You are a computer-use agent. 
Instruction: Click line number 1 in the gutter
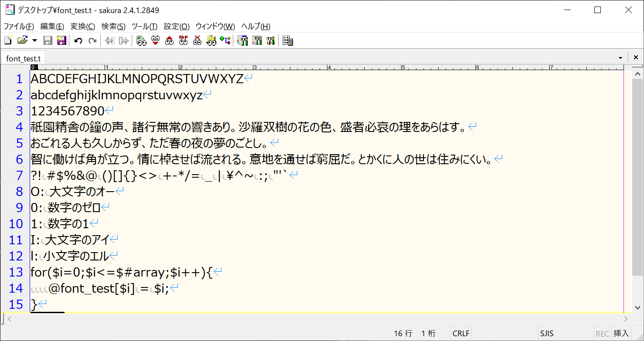point(19,79)
